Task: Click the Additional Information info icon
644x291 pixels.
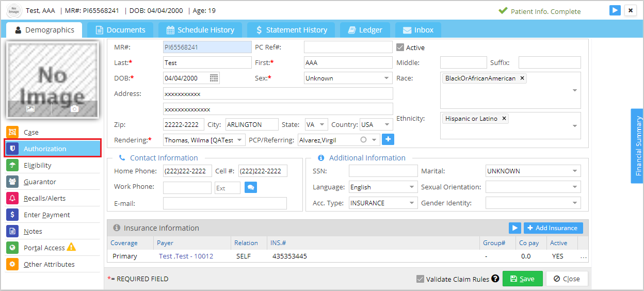Action: point(320,158)
